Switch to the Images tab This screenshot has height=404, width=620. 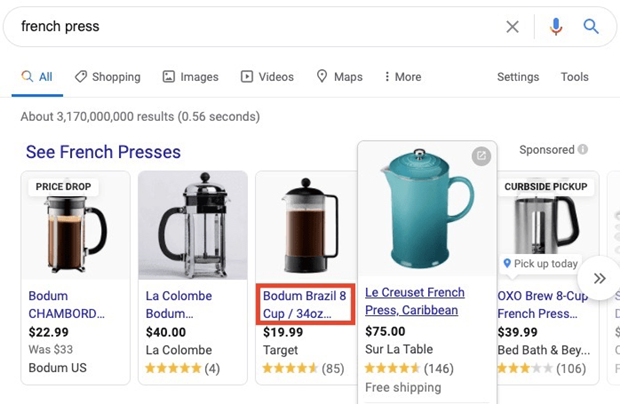(191, 77)
